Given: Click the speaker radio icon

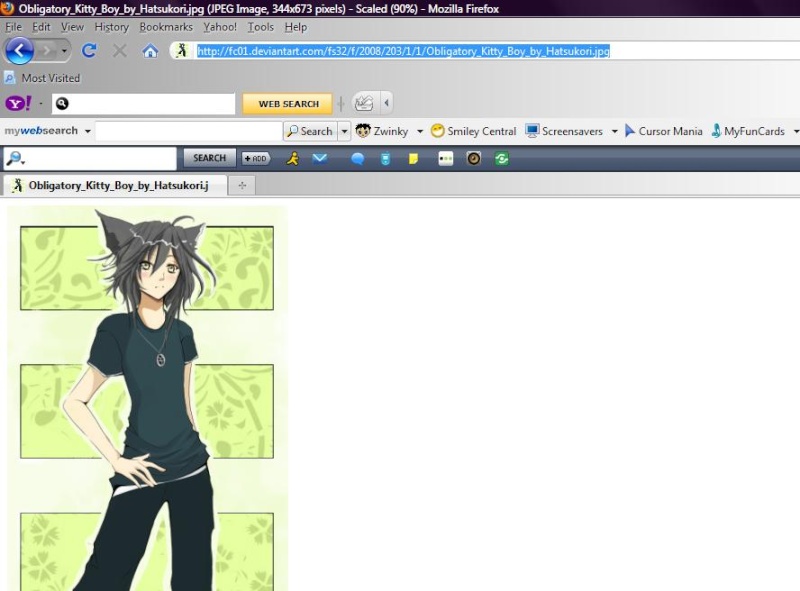Looking at the screenshot, I should (473, 159).
